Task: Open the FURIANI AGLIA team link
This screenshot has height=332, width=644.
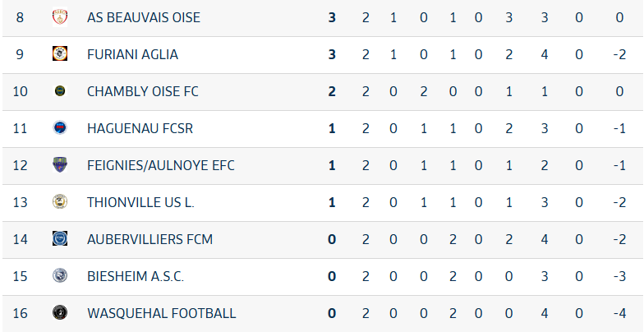Action: (132, 54)
